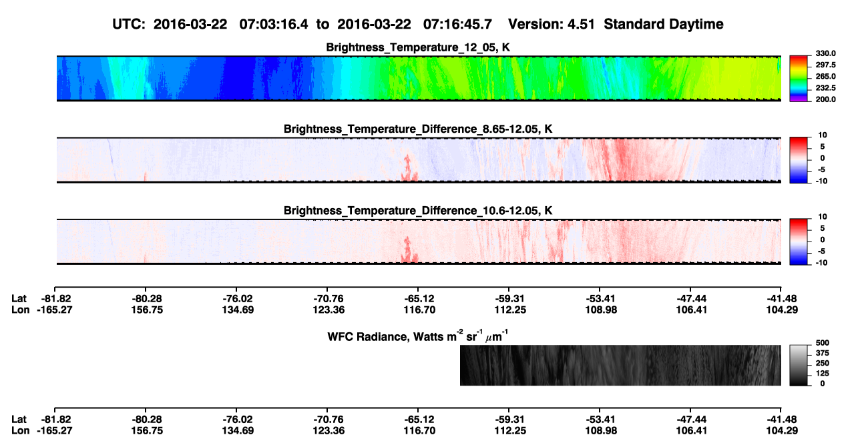Select the Brightness_Temperature_12_05 image strip
This screenshot has width=868, height=445.
(x=419, y=79)
